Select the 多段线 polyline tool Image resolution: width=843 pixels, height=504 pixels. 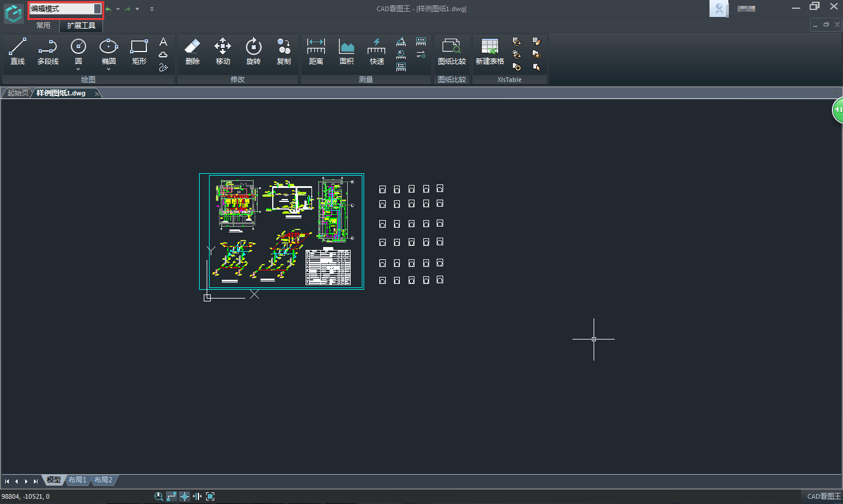click(48, 51)
